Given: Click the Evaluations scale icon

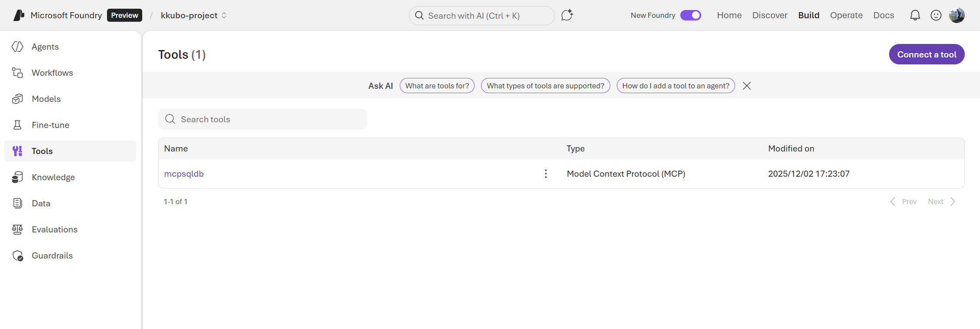Looking at the screenshot, I should pyautogui.click(x=17, y=229).
